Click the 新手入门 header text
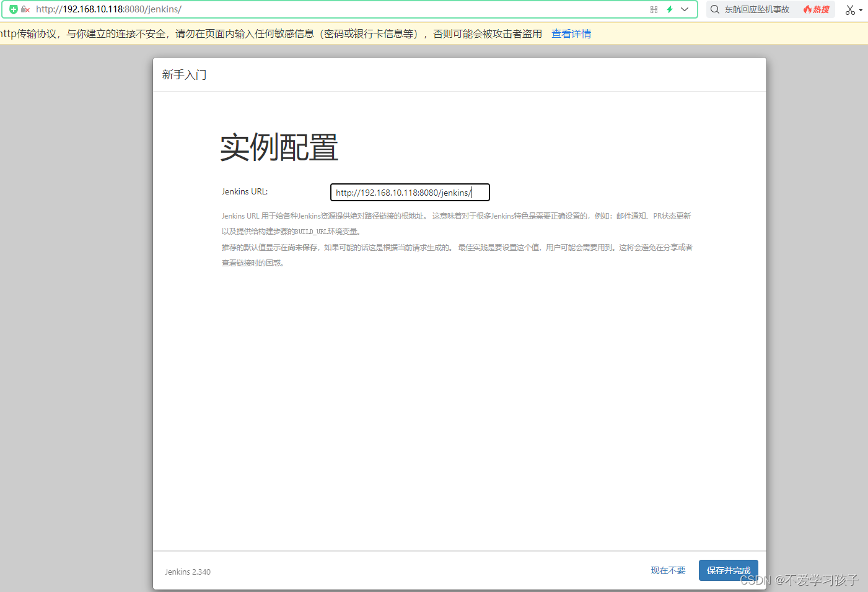Image resolution: width=868 pixels, height=592 pixels. click(184, 75)
